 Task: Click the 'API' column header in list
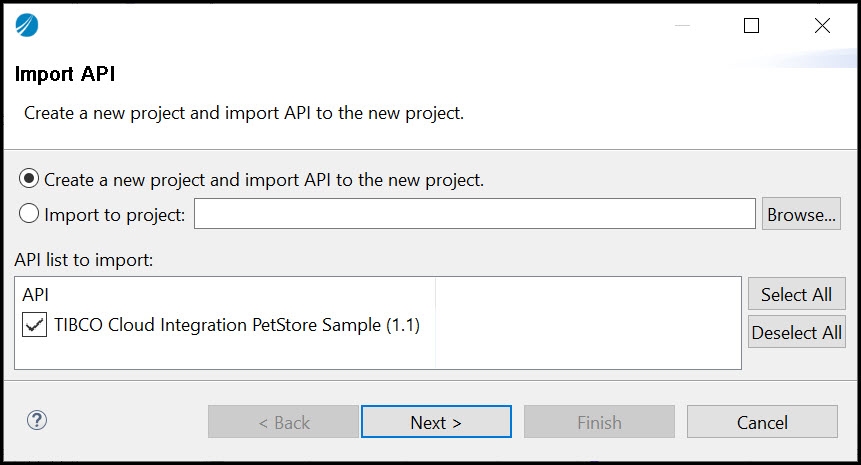coord(36,295)
